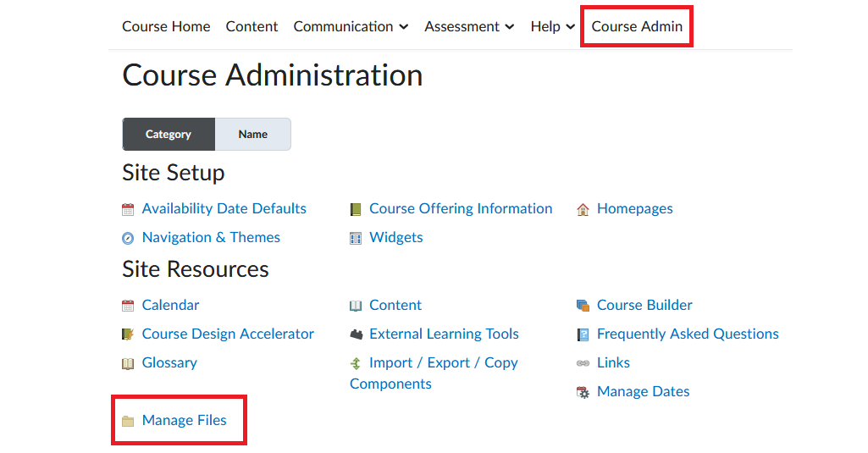Image resolution: width=868 pixels, height=453 pixels.
Task: Open the Homepages link
Action: pos(635,208)
